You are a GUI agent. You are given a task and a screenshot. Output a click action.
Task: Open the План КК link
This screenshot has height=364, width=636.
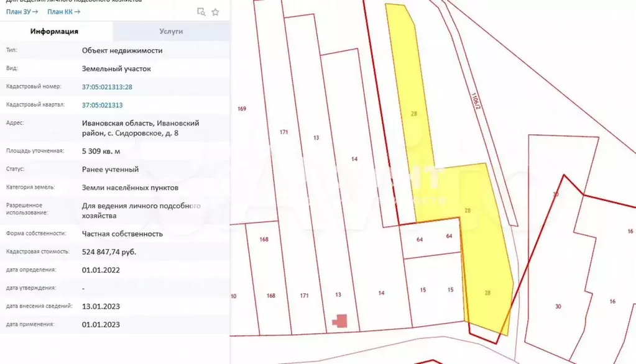(63, 12)
